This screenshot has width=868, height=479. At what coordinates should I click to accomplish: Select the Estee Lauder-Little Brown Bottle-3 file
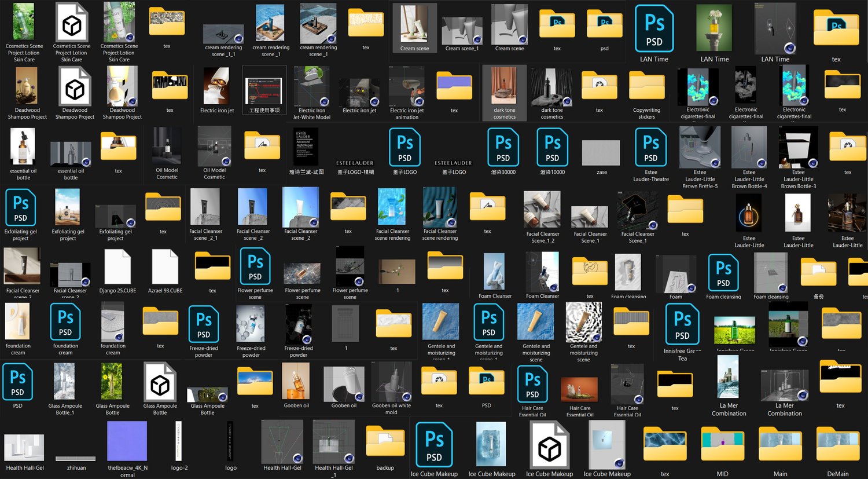click(x=798, y=148)
